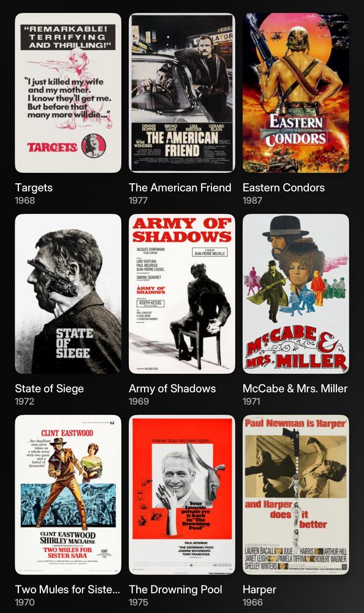Select the Harper movie poster

tap(296, 495)
